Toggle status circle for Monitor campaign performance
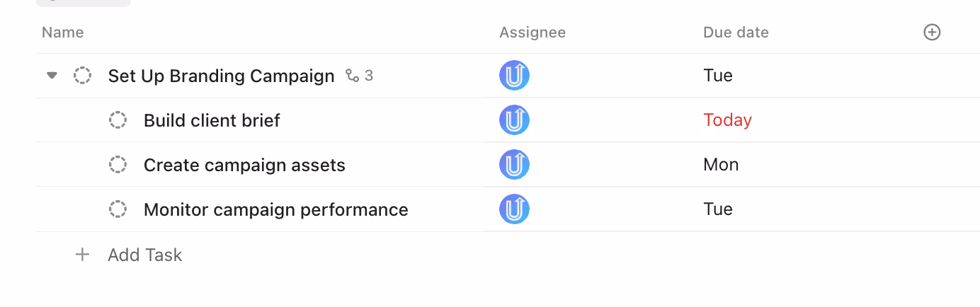Screen dimensions: 980x307 click(118, 209)
